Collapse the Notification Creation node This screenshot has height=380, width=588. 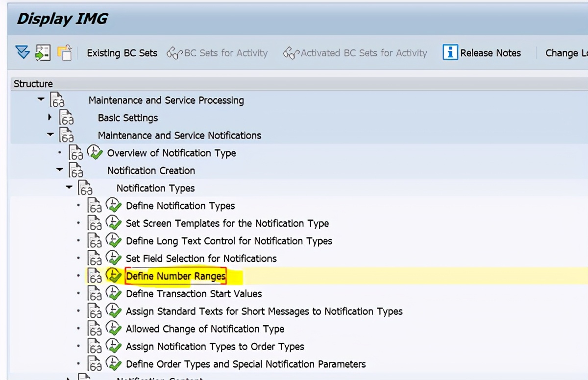pos(59,170)
